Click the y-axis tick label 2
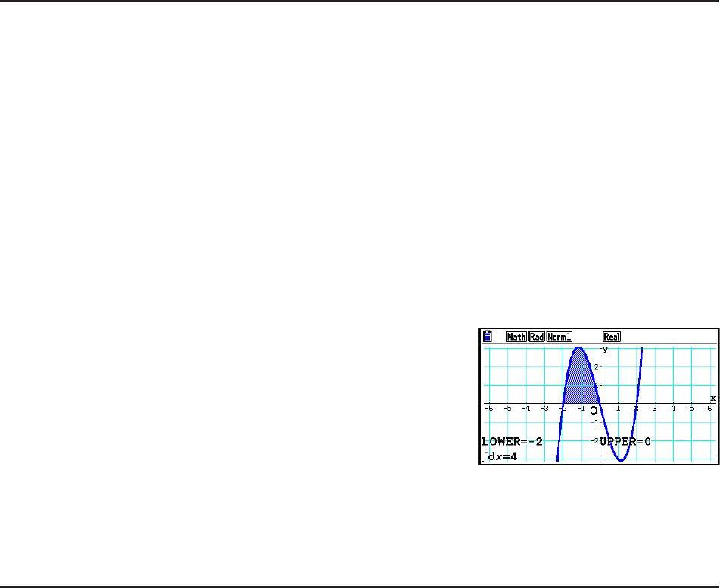Image resolution: width=720 pixels, height=588 pixels. tap(596, 367)
